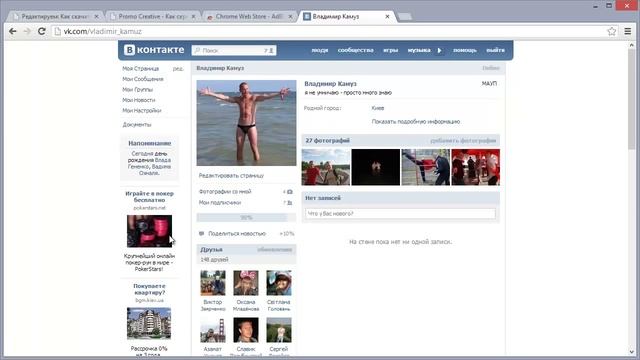Screen dimensions: 640x360
Task: Click ред. next to Моя Страница
Action: (x=178, y=69)
